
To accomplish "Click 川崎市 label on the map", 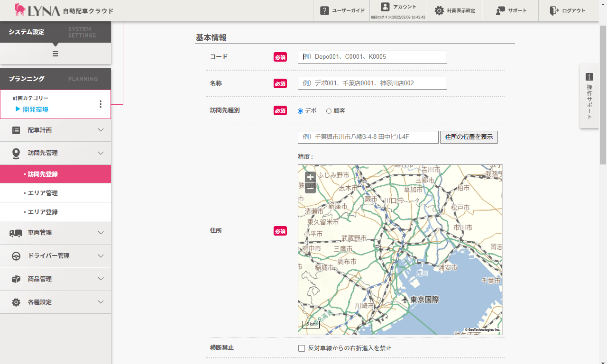I will 365,306.
